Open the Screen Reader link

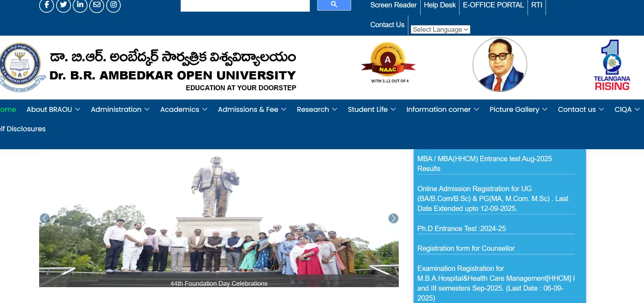click(x=393, y=5)
